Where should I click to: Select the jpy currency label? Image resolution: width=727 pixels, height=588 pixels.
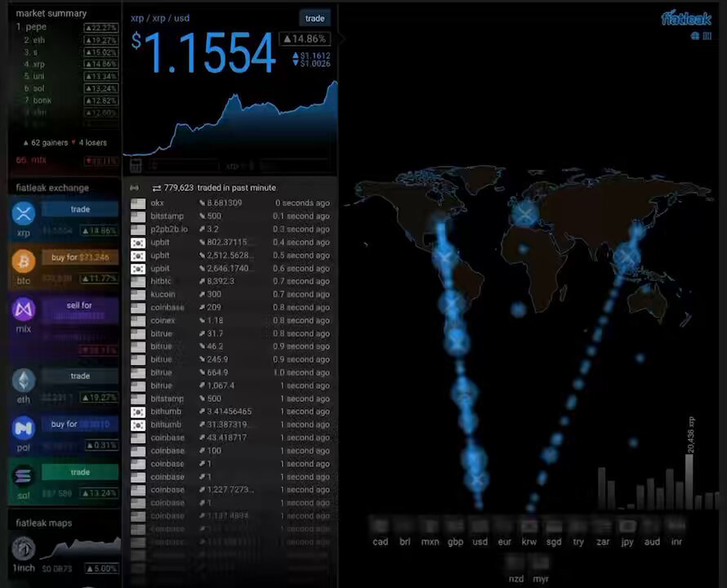tap(627, 542)
